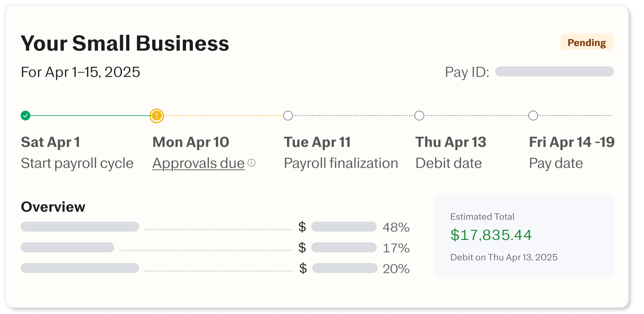Open the Approvals due link
The height and width of the screenshot is (314, 644).
(198, 163)
